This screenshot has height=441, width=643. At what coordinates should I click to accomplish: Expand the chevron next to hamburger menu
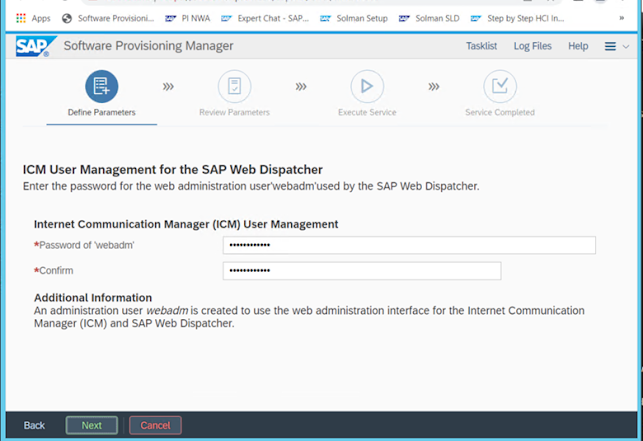(626, 47)
